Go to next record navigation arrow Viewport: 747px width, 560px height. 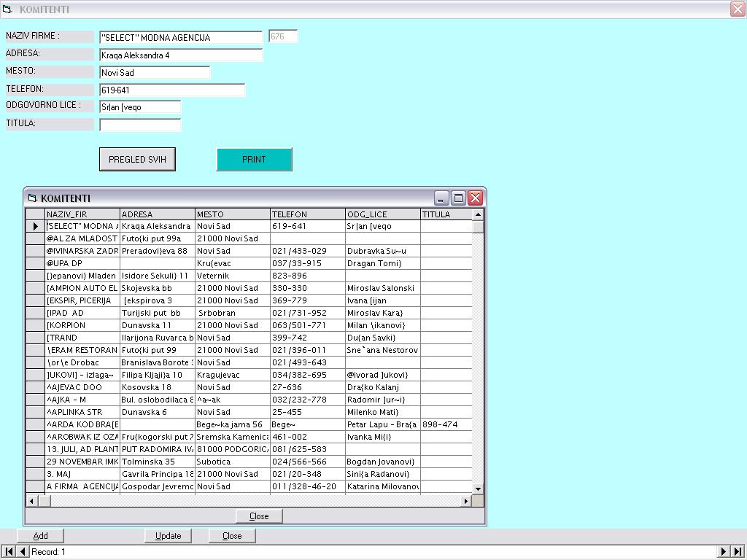[x=724, y=551]
